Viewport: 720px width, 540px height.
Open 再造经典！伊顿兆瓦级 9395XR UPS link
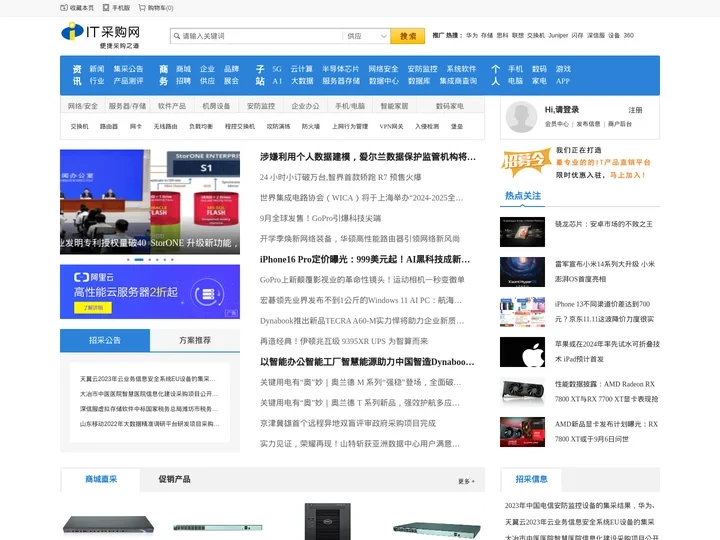[344, 341]
